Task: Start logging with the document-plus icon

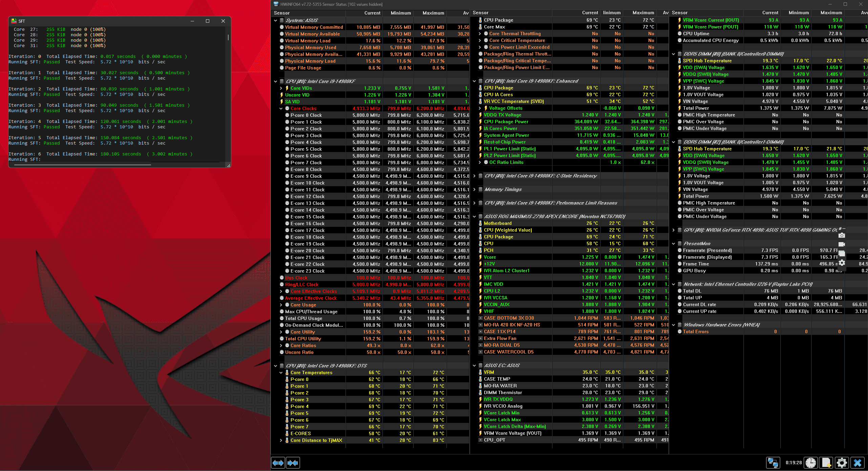Action: (826, 463)
